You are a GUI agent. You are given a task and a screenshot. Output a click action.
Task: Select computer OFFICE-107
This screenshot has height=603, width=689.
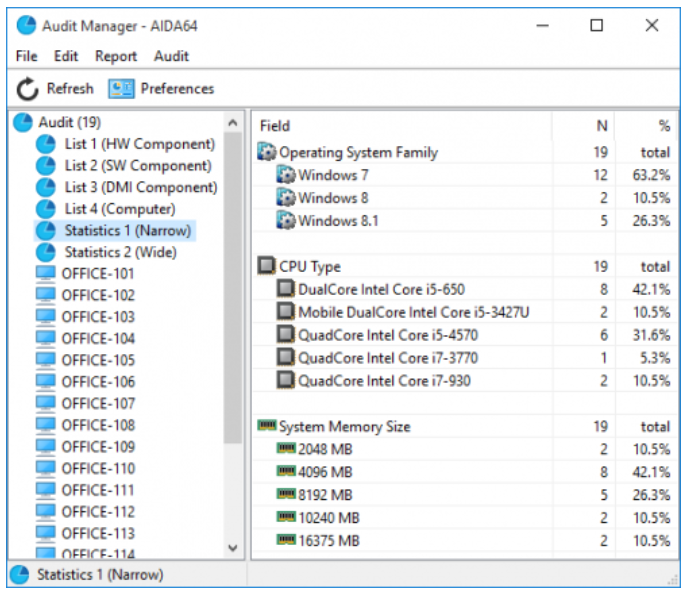(98, 403)
